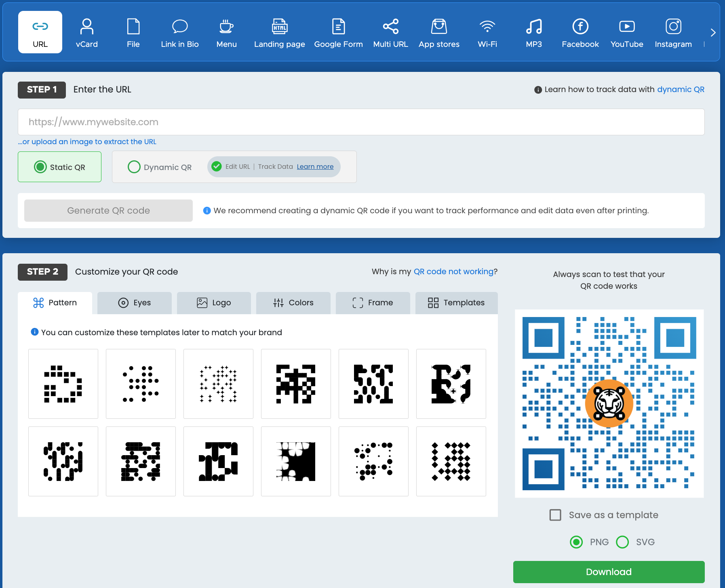Click the info icon beside templates note
This screenshot has height=588, width=725.
point(35,332)
